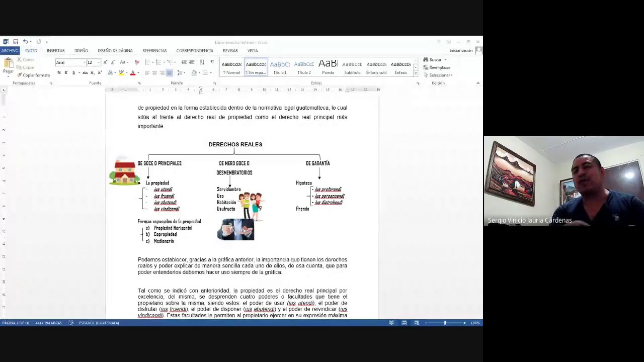The image size is (644, 362).
Task: Apply the yellow text highlight color
Action: tap(121, 73)
